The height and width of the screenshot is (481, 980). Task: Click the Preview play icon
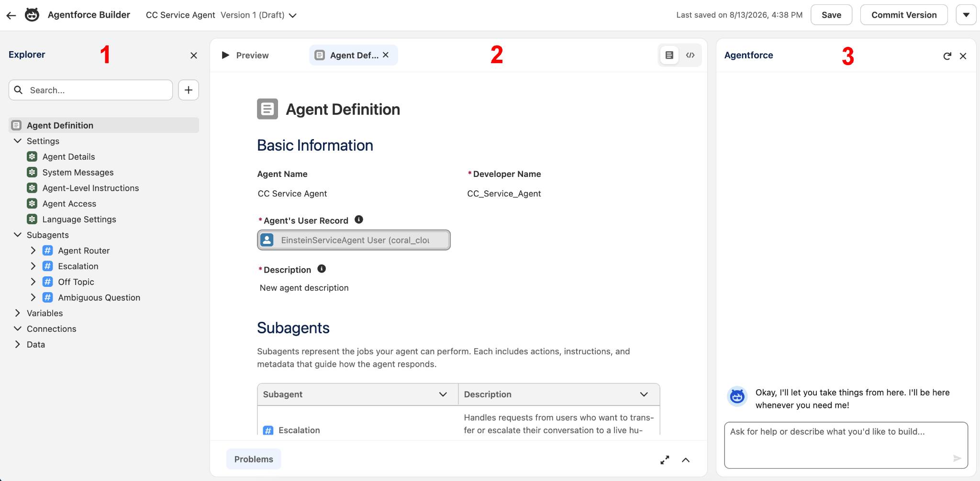pyautogui.click(x=225, y=55)
